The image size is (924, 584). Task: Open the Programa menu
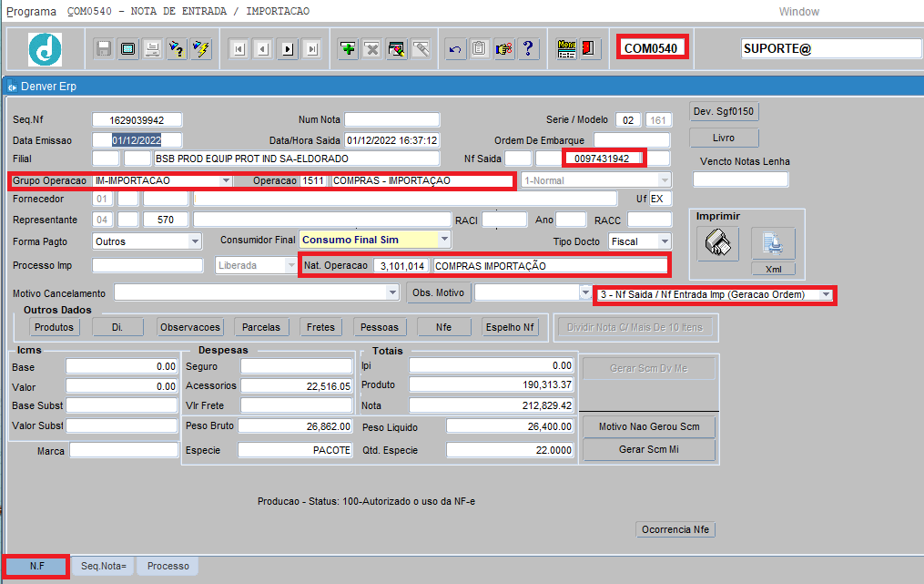(x=31, y=11)
